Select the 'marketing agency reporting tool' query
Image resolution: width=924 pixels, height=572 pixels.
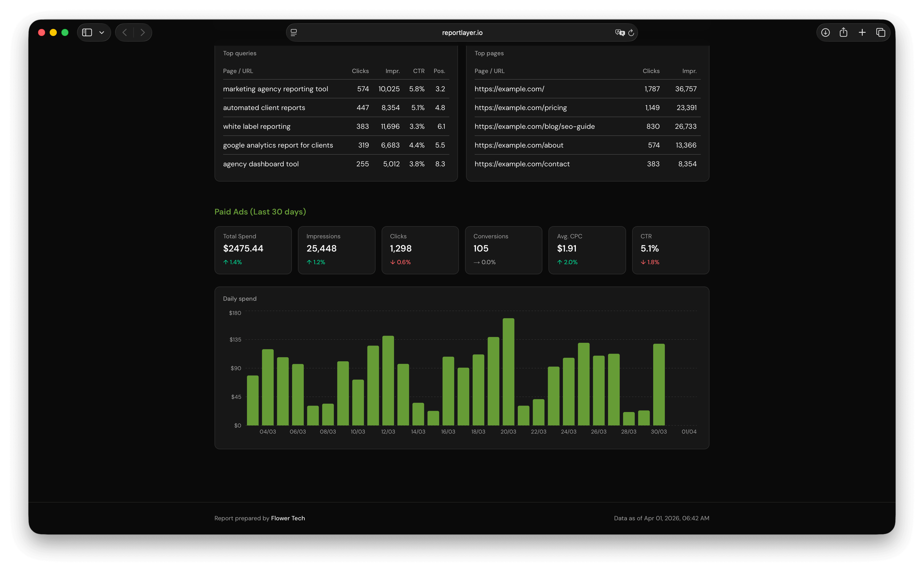pyautogui.click(x=275, y=89)
